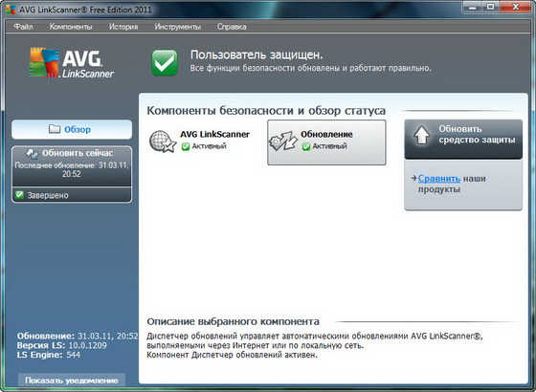This screenshot has width=536, height=392.
Task: Click the AVG LinkScanner globe component icon
Action: coord(163,142)
